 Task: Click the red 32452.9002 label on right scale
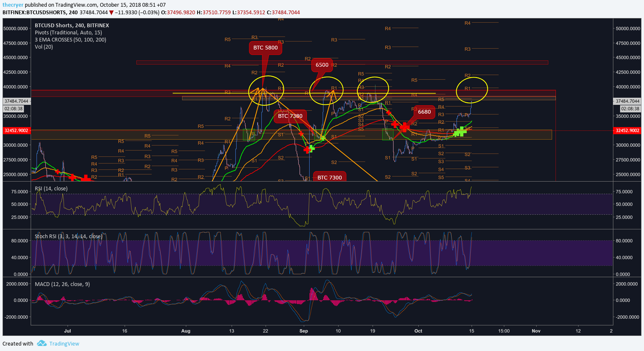(x=627, y=130)
